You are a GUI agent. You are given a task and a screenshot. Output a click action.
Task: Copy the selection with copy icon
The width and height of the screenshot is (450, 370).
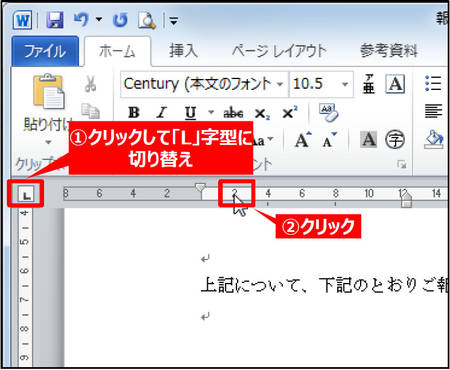tap(90, 111)
